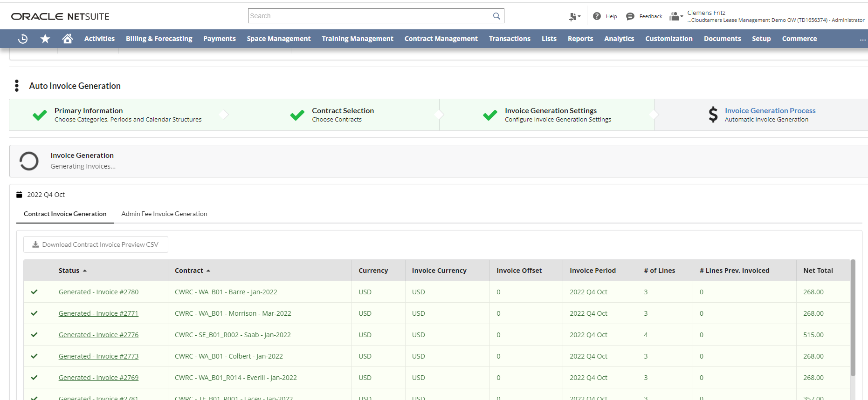
Task: Open the Reports menu
Action: tap(580, 39)
